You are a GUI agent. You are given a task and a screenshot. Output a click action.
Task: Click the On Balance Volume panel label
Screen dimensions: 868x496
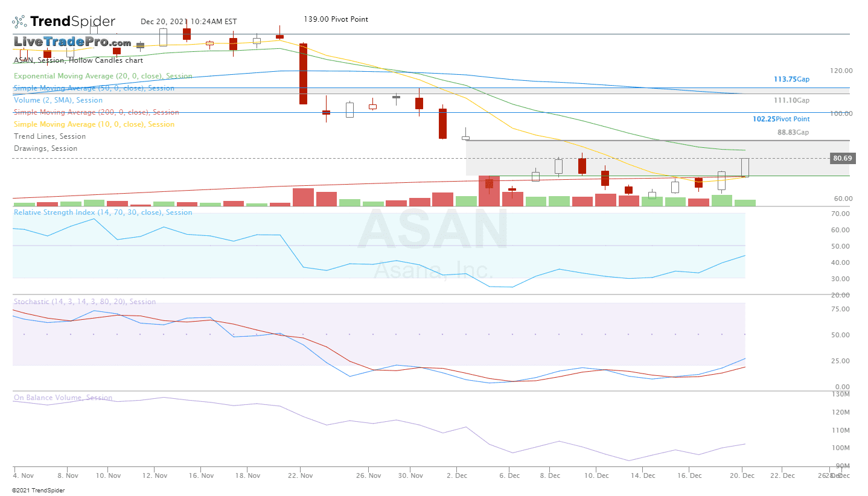[61, 398]
